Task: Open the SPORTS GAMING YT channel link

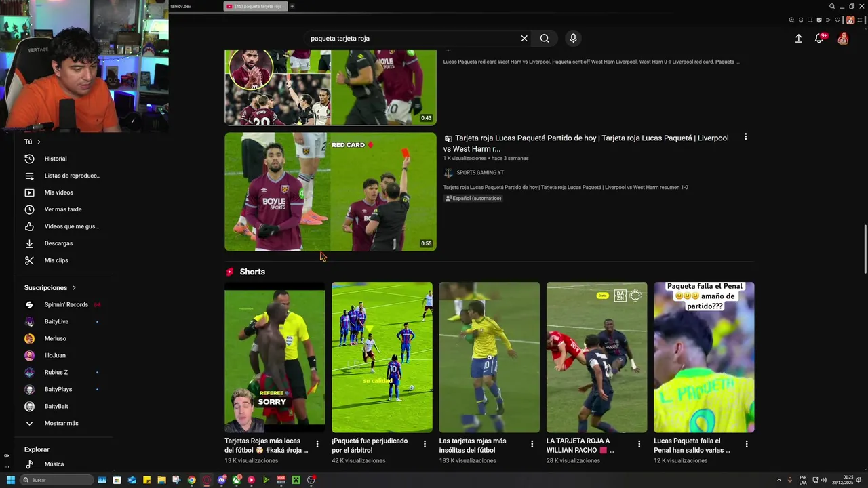Action: pyautogui.click(x=480, y=173)
